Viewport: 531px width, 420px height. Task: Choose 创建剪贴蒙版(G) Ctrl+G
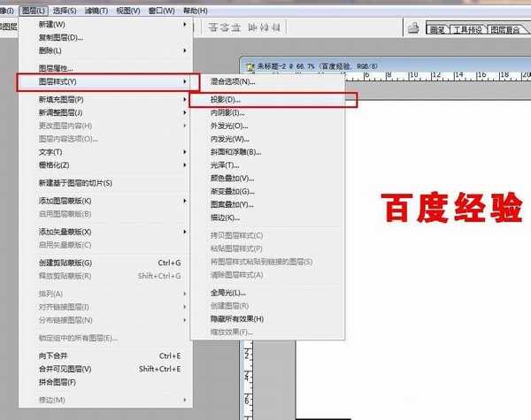(x=105, y=263)
